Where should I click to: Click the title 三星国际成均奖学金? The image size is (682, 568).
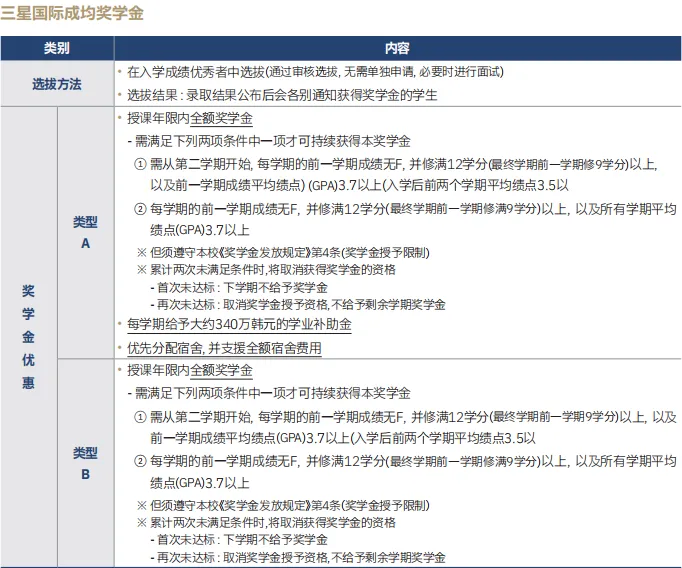[x=72, y=13]
